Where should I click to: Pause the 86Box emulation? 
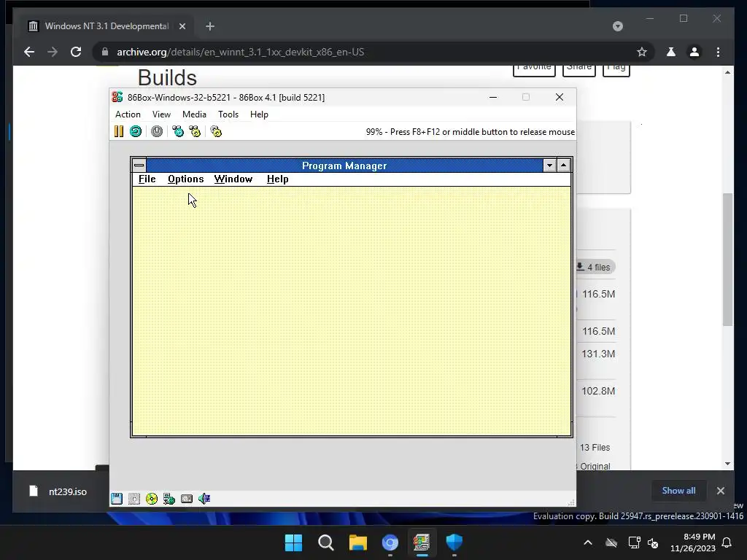coord(119,131)
